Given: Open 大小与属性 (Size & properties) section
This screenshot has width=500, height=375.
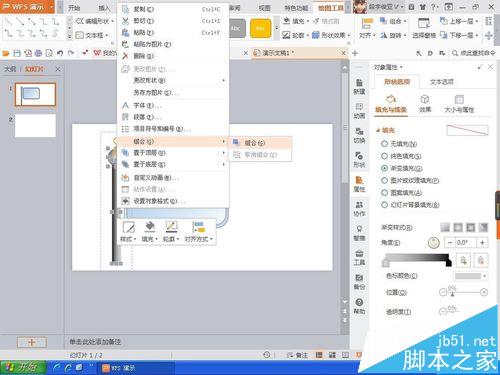Looking at the screenshot, I should 459,103.
